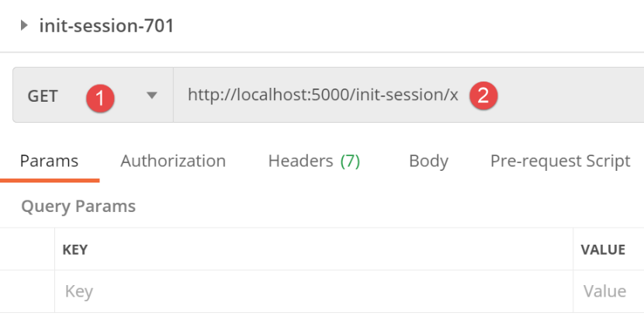Focus the localhost request URL field
This screenshot has height=320, width=644.
(322, 96)
